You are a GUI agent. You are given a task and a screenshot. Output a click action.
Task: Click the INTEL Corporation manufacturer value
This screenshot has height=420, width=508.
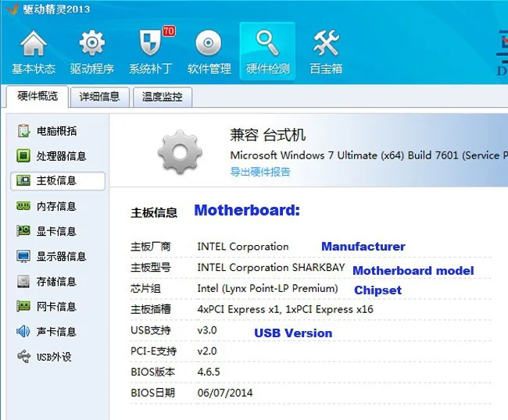(x=243, y=247)
